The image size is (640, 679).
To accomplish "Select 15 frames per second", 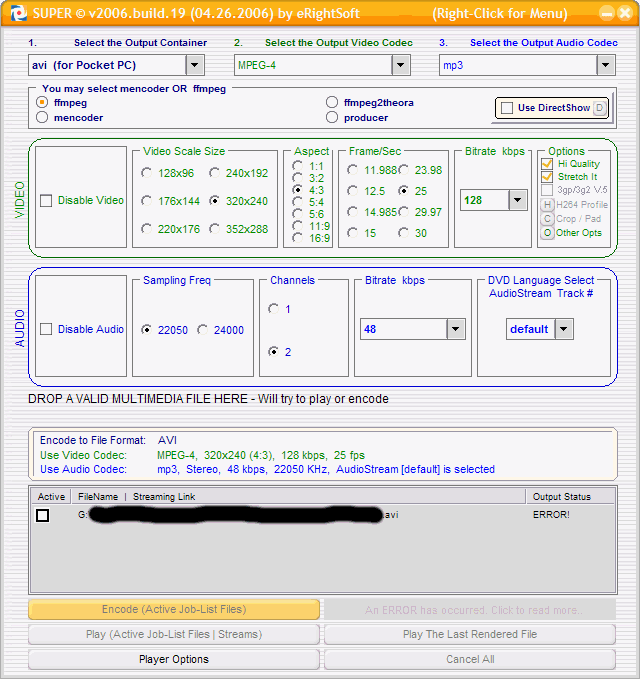I will pos(352,233).
